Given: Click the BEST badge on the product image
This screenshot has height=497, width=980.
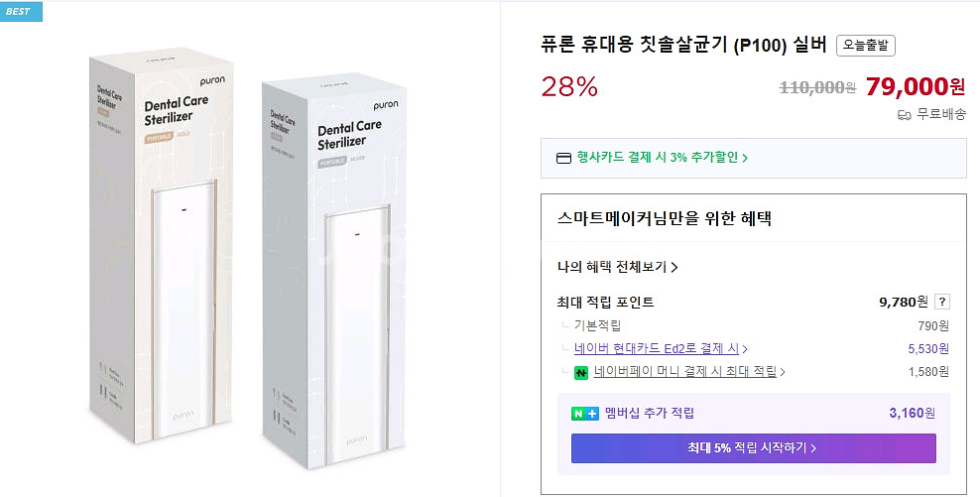Looking at the screenshot, I should 21,11.
